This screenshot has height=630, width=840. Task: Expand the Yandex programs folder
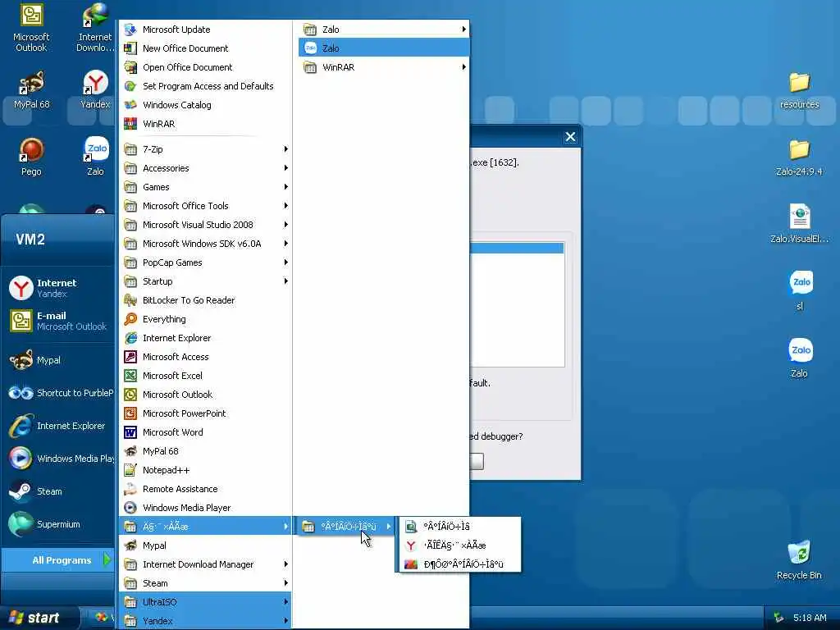(204, 621)
